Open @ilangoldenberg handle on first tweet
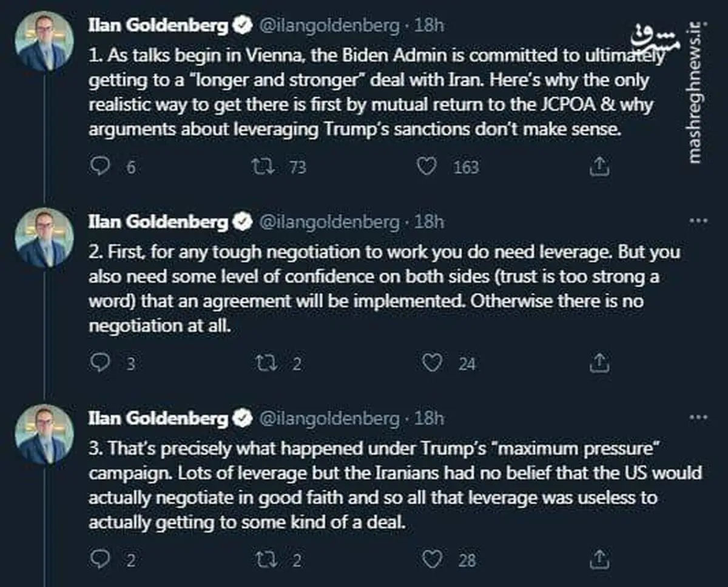The height and width of the screenshot is (587, 728). (331, 25)
